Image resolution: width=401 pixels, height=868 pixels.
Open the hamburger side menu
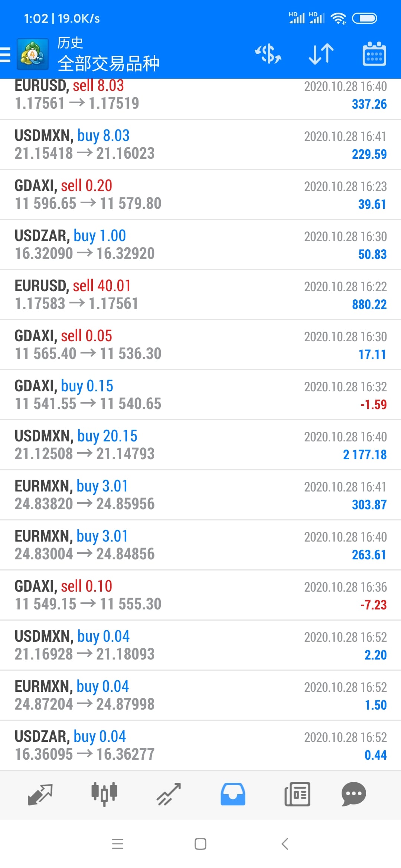6,55
